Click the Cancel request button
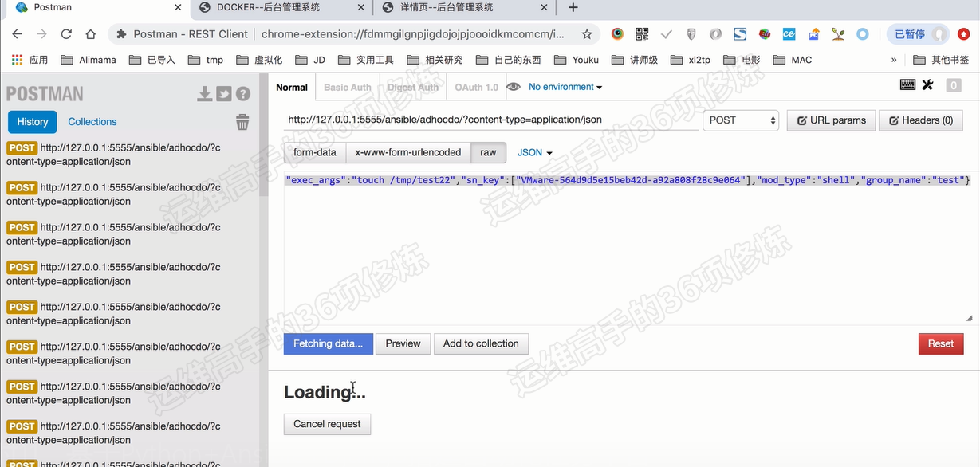Viewport: 980px width, 467px height. pos(327,423)
